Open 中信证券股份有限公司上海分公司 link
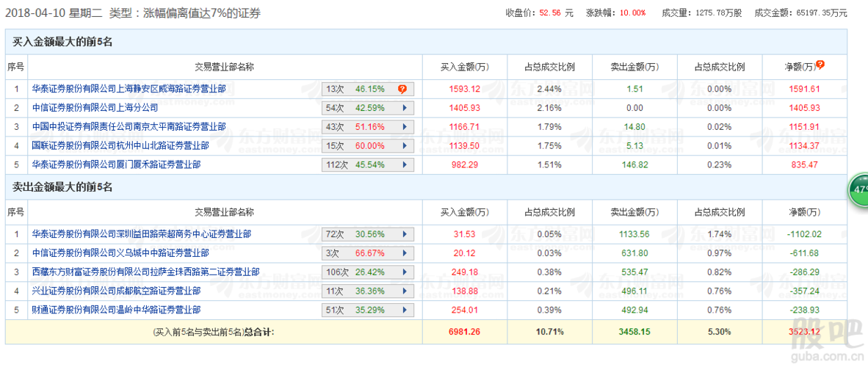868x367 pixels. pyautogui.click(x=95, y=107)
